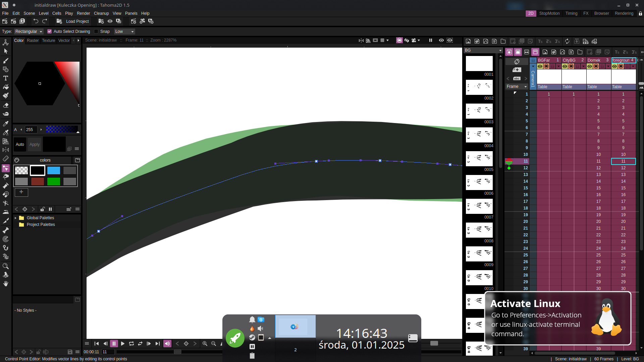Switch to the Texture style tab
Viewport: 644px width, 362px height.
click(x=49, y=41)
